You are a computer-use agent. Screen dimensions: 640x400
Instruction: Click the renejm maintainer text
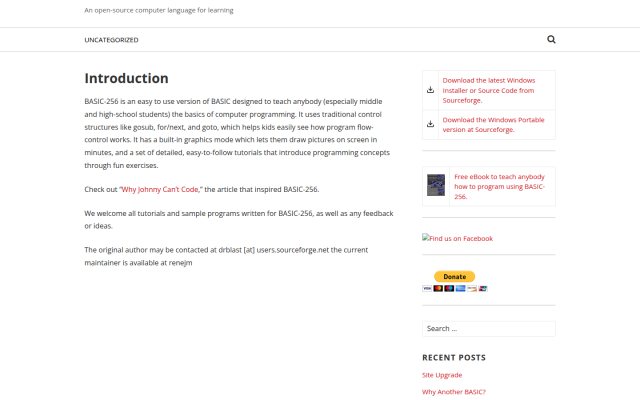coord(180,263)
